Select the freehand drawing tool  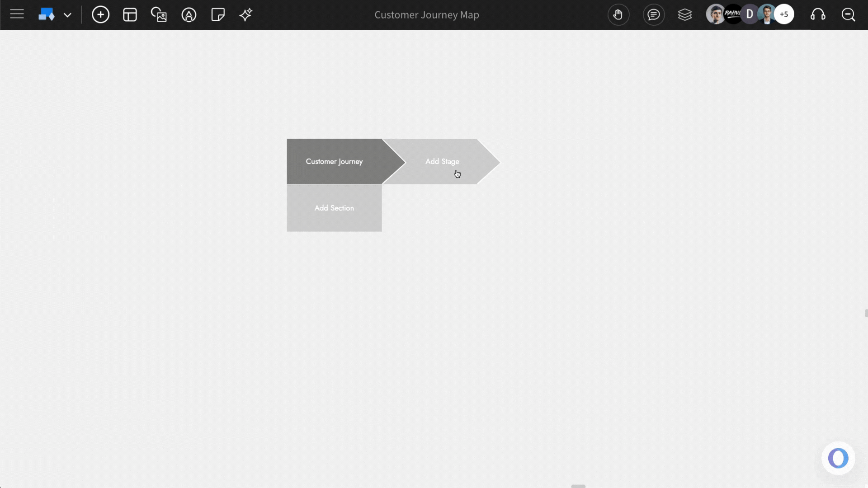189,14
